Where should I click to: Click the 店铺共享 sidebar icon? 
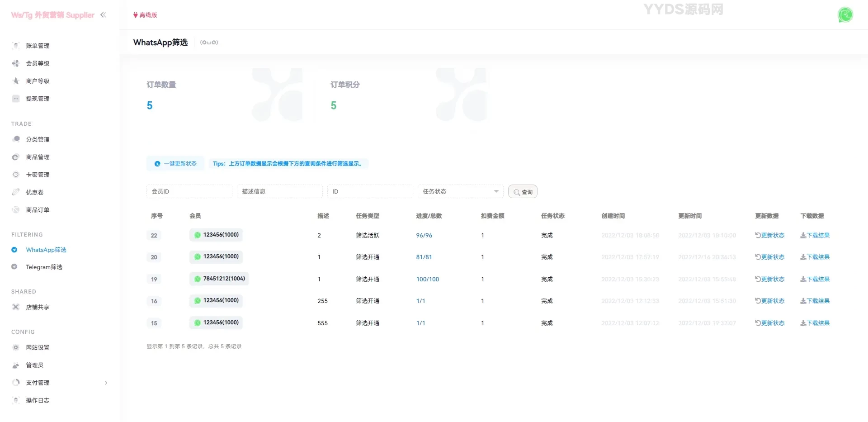coord(16,307)
